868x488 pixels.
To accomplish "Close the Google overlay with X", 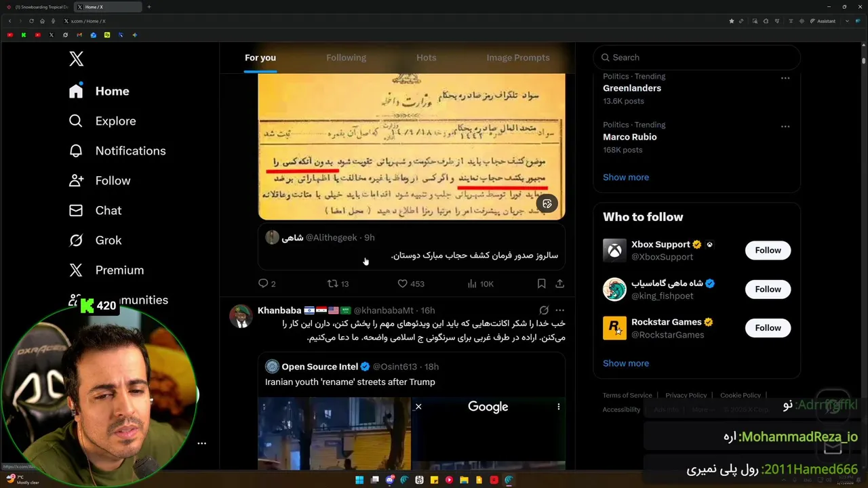I will pos(418,407).
